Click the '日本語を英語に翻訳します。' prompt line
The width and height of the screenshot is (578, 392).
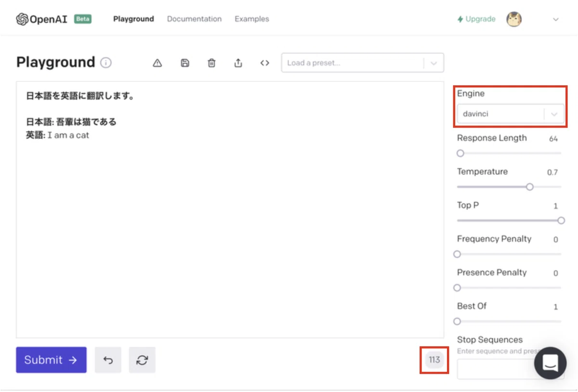tap(80, 96)
